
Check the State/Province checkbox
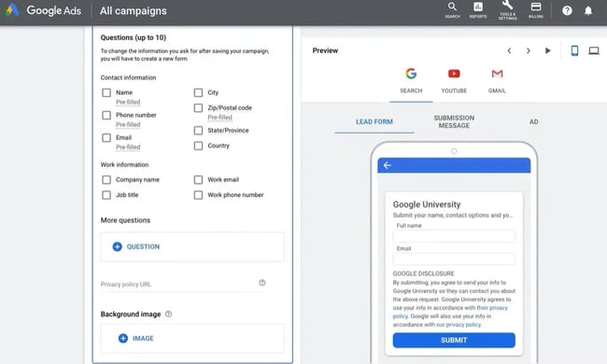198,131
